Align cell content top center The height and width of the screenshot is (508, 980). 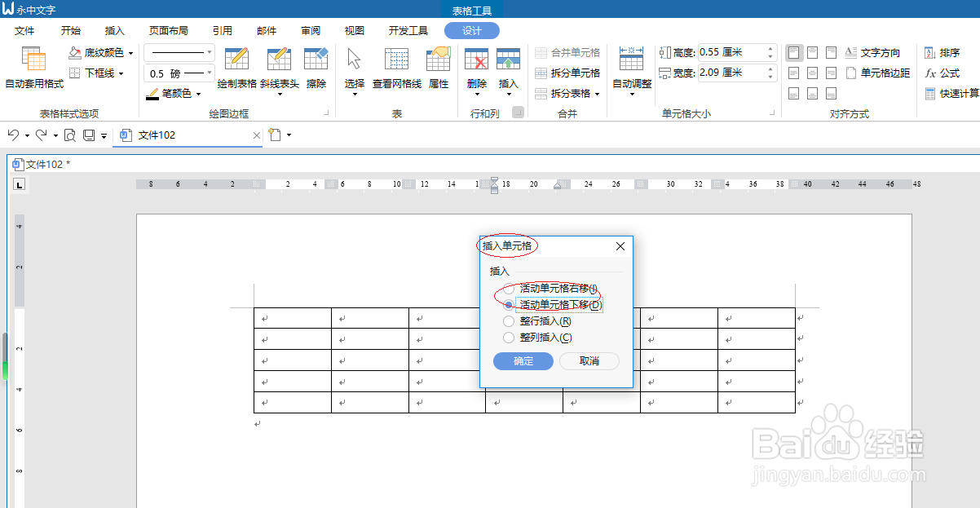pyautogui.click(x=812, y=52)
